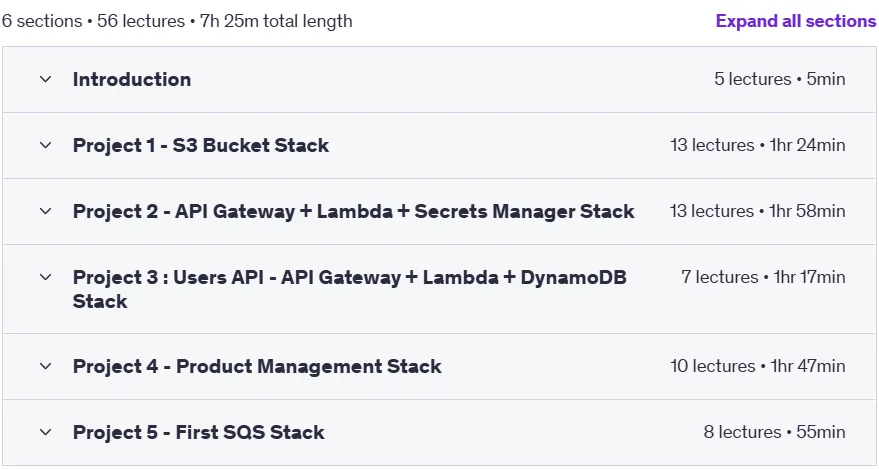The image size is (879, 469).
Task: Expand chevron beside Project 1 - S3 Bucket Stack
Action: click(45, 145)
